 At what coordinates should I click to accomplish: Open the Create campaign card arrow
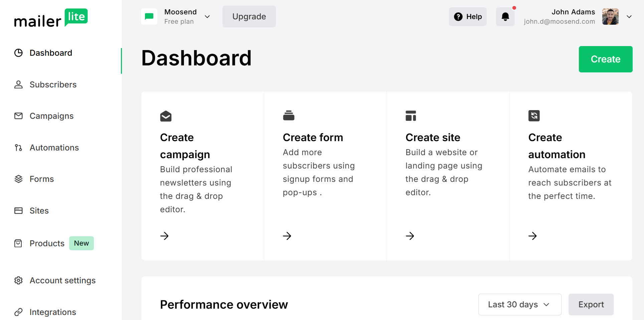click(x=164, y=236)
